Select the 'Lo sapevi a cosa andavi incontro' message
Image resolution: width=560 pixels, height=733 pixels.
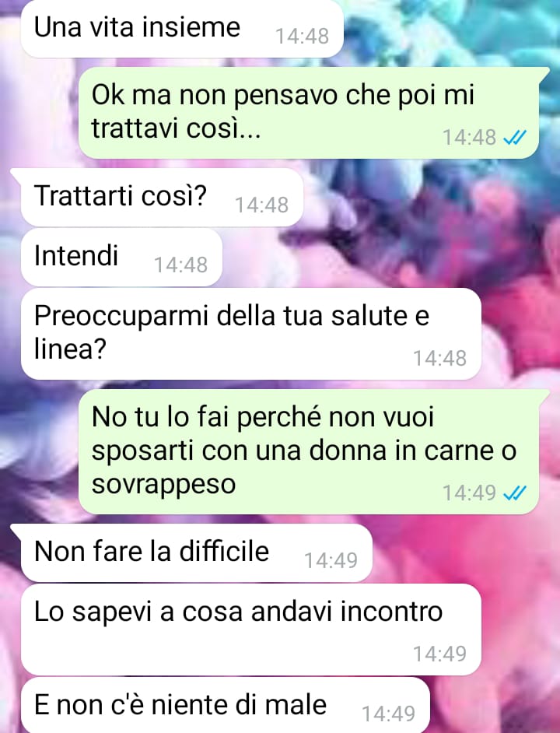tap(251, 630)
